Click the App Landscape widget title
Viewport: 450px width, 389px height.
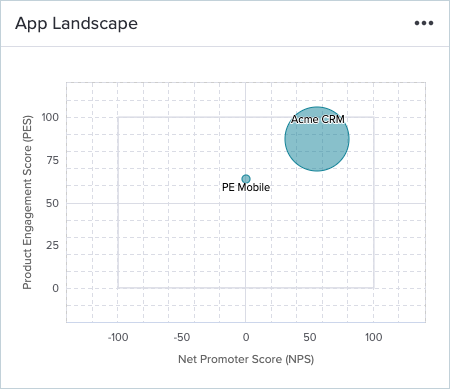76,23
